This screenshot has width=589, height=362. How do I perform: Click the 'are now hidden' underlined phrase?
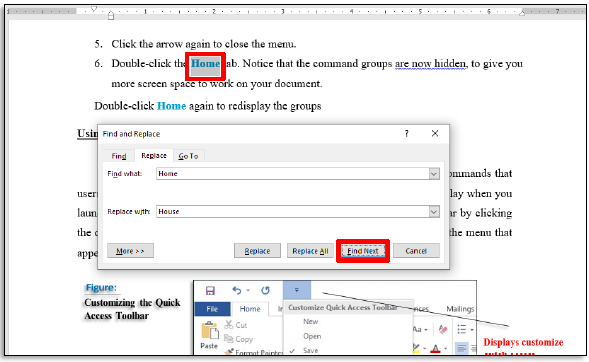coord(430,63)
